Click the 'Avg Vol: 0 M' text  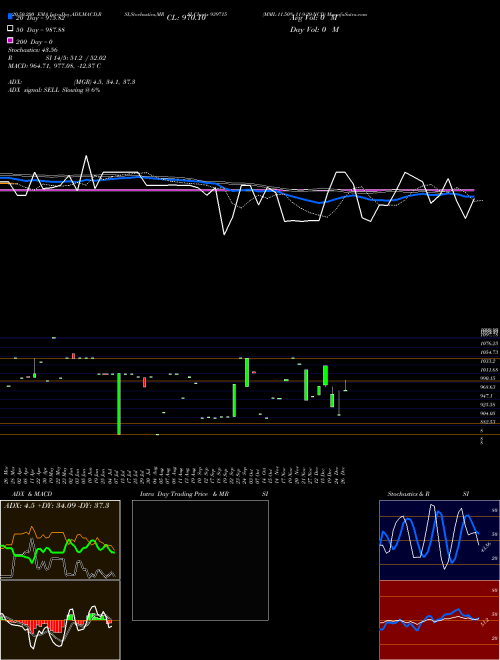[314, 18]
